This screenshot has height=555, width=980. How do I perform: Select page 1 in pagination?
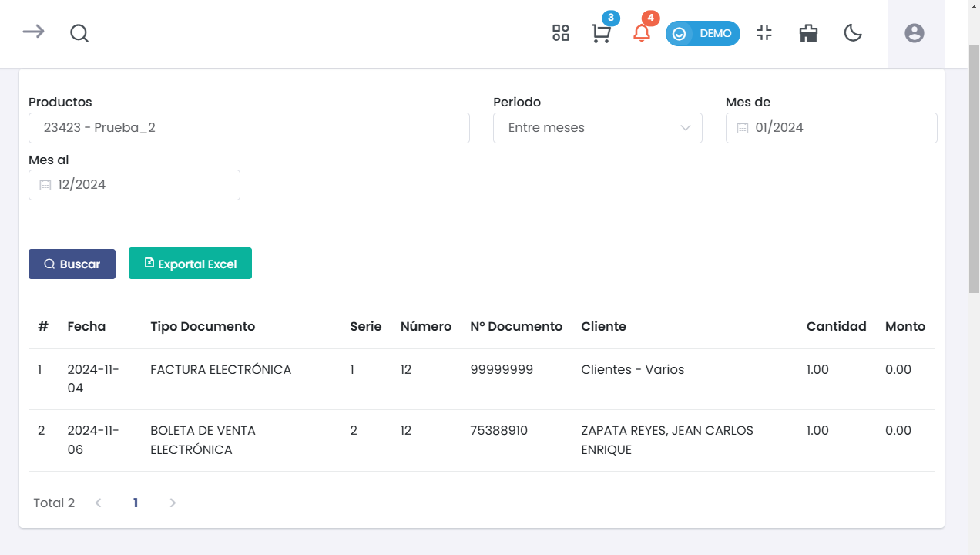pyautogui.click(x=136, y=503)
